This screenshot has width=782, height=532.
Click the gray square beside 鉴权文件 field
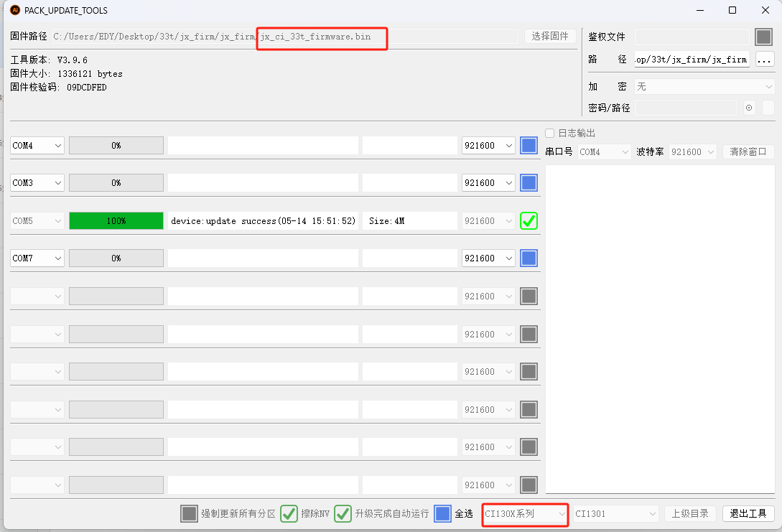[763, 37]
